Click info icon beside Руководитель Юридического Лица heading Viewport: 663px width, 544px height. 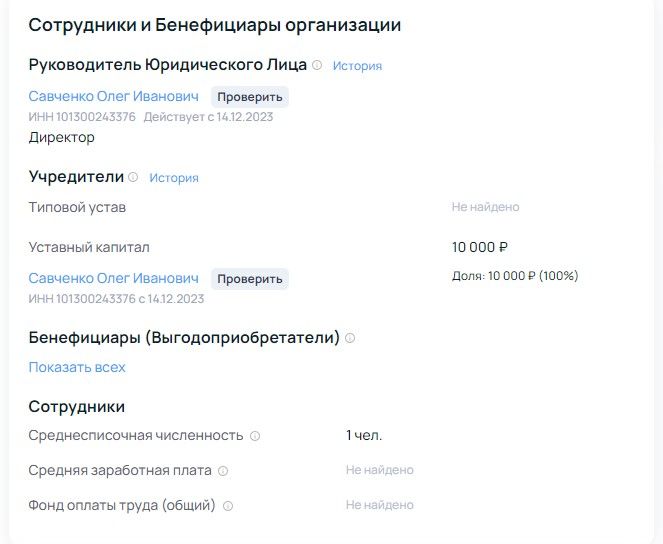[x=317, y=65]
